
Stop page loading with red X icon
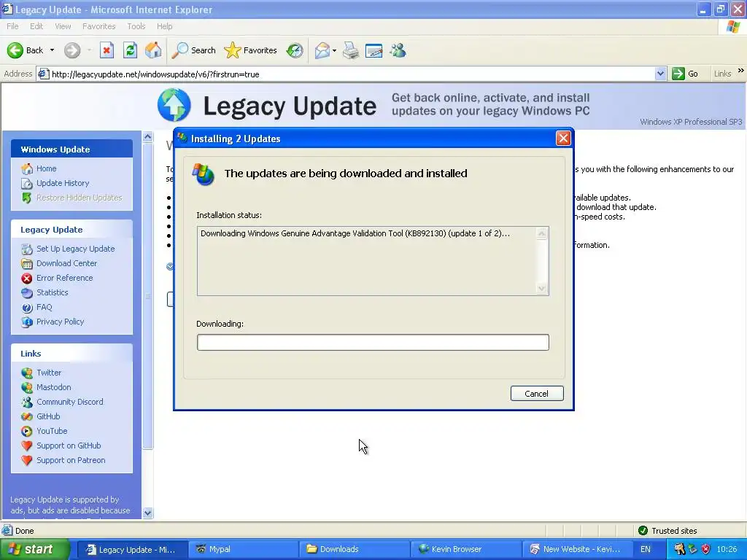pos(107,50)
